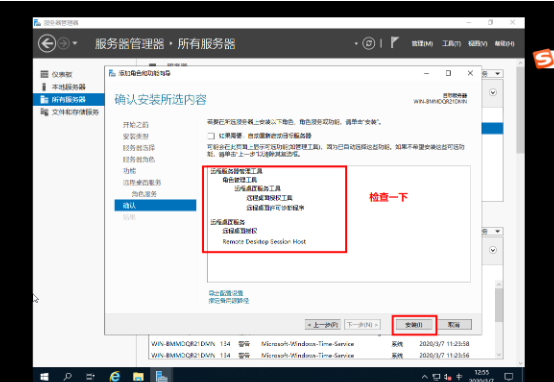Open the taskbar clock showing 12:55

481,376
